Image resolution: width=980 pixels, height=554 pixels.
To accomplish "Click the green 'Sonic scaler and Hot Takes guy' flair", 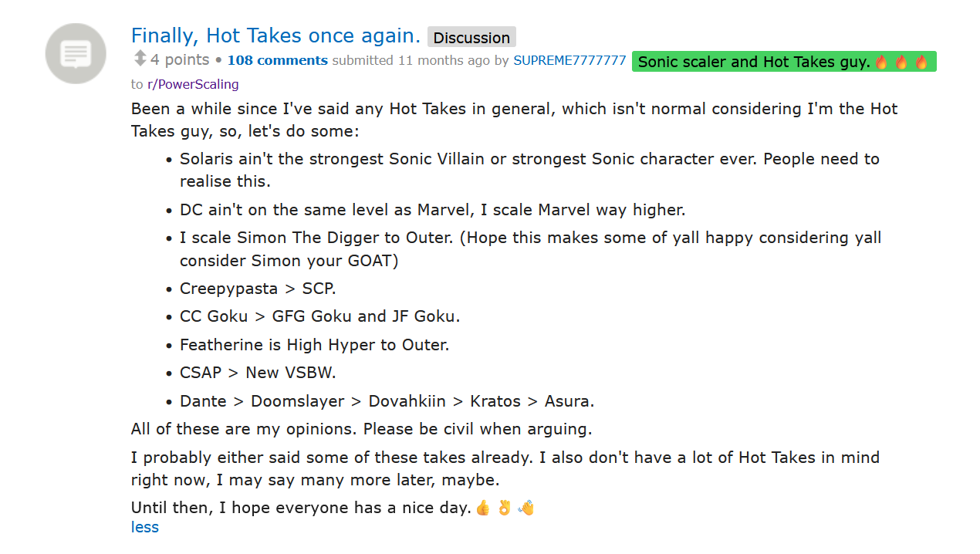I will tap(784, 62).
